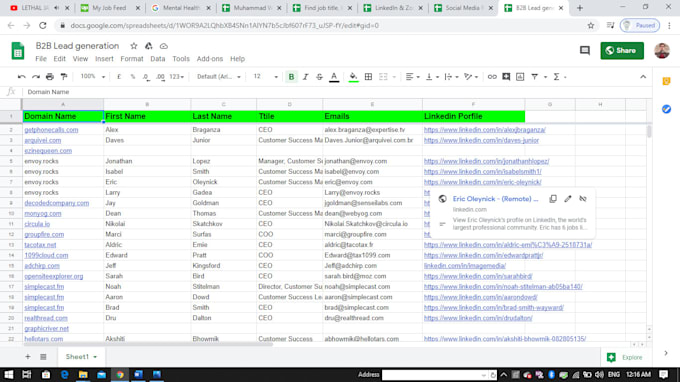Viewport: 680px width, 382px height.
Task: Star the B2B Lead generation document
Action: coord(134,46)
